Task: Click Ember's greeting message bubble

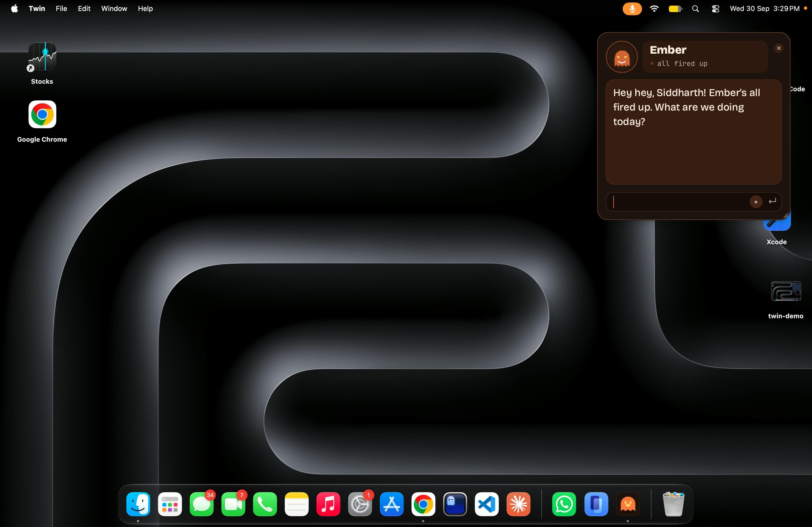Action: tap(693, 132)
